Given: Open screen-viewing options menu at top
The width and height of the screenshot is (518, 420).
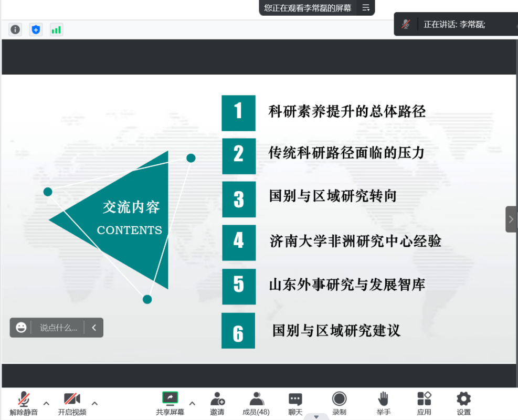Looking at the screenshot, I should coord(366,8).
